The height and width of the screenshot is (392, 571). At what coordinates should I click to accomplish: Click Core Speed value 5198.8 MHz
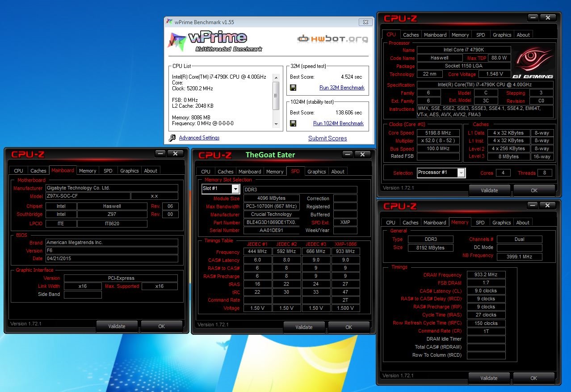(438, 133)
